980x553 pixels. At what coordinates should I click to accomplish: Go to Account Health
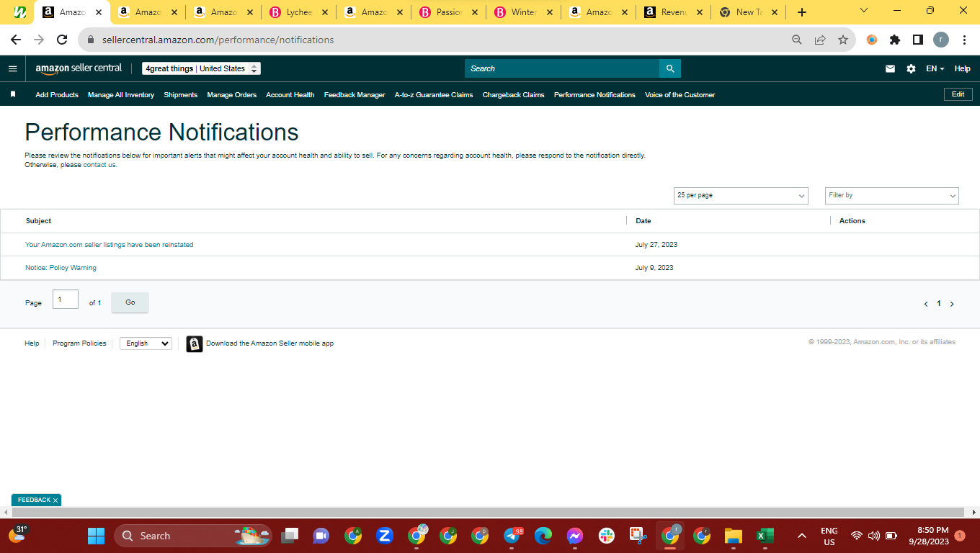click(290, 94)
